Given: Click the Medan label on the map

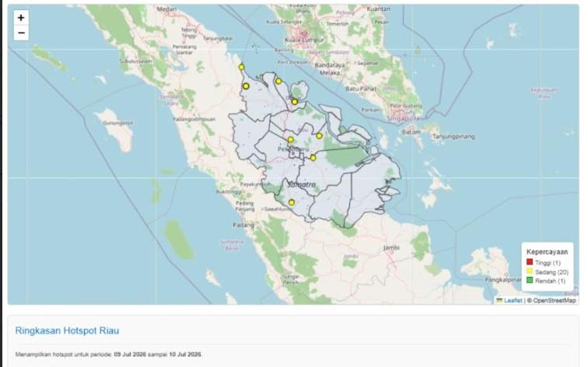Looking at the screenshot, I should pos(166,9).
